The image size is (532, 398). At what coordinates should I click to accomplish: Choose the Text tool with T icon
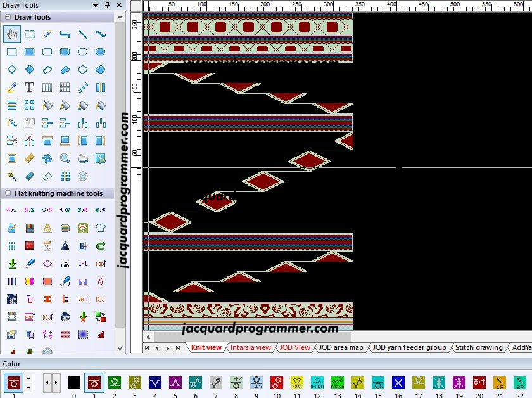click(x=30, y=87)
